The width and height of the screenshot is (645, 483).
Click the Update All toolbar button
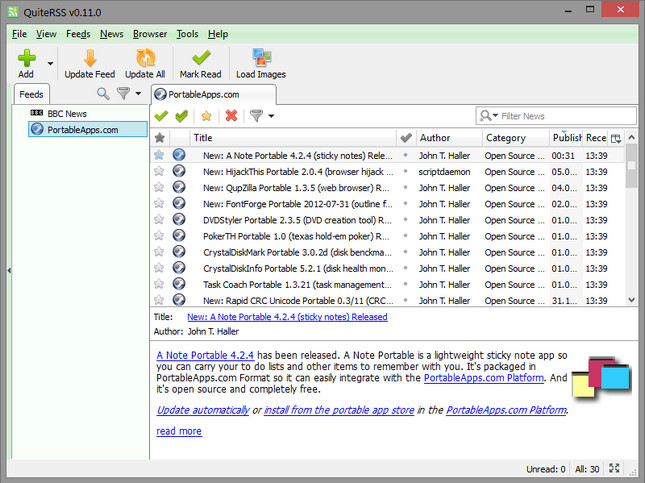tap(145, 64)
